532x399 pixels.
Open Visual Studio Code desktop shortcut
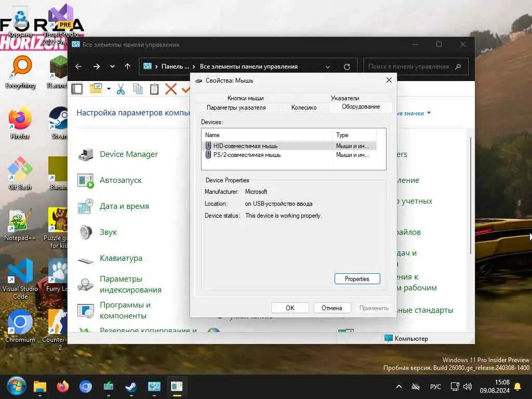point(20,280)
